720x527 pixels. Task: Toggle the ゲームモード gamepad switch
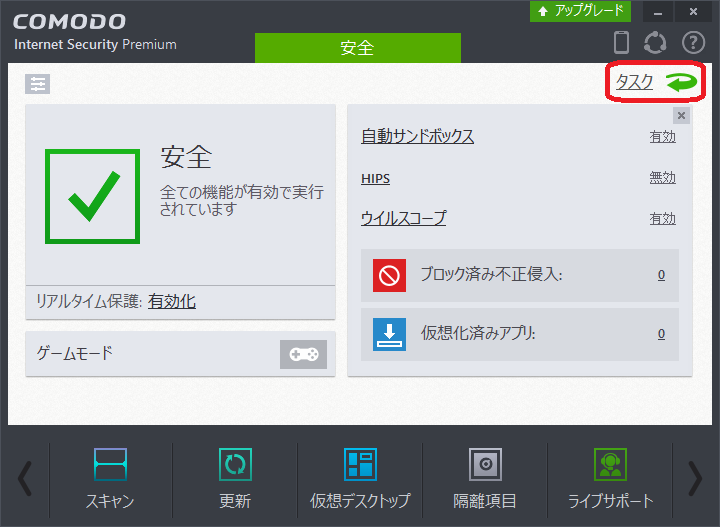coord(304,354)
